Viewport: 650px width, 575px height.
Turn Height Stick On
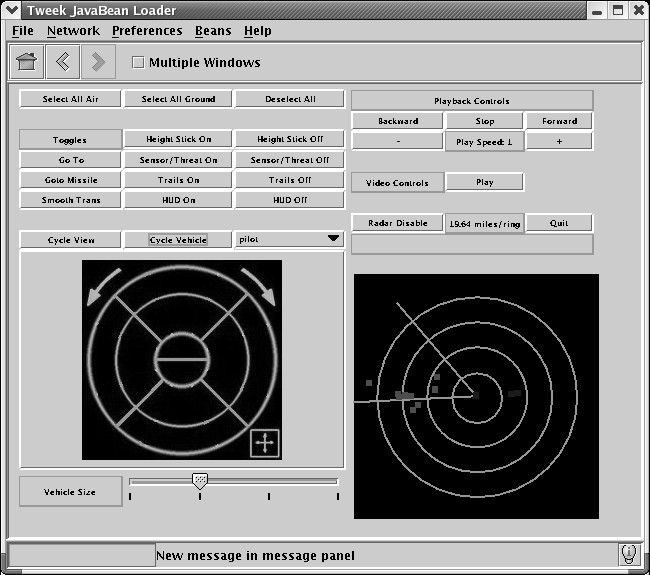pyautogui.click(x=178, y=139)
